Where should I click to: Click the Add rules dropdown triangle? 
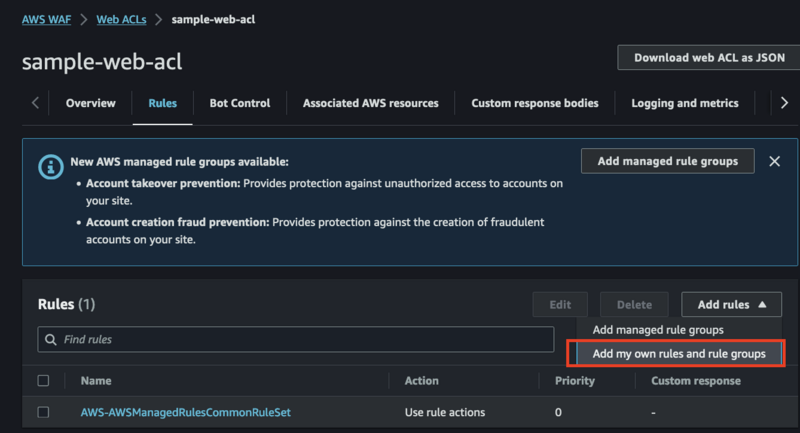tap(762, 304)
